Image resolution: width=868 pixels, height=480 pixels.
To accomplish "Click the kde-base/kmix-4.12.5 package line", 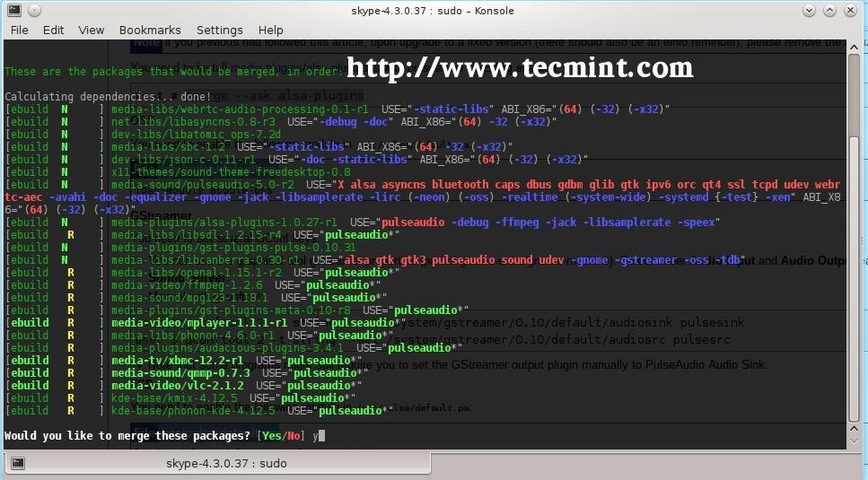I will pos(180,398).
